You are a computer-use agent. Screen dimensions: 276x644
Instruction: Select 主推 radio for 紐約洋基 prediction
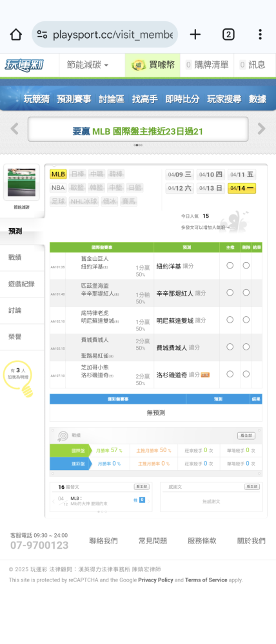pyautogui.click(x=230, y=265)
